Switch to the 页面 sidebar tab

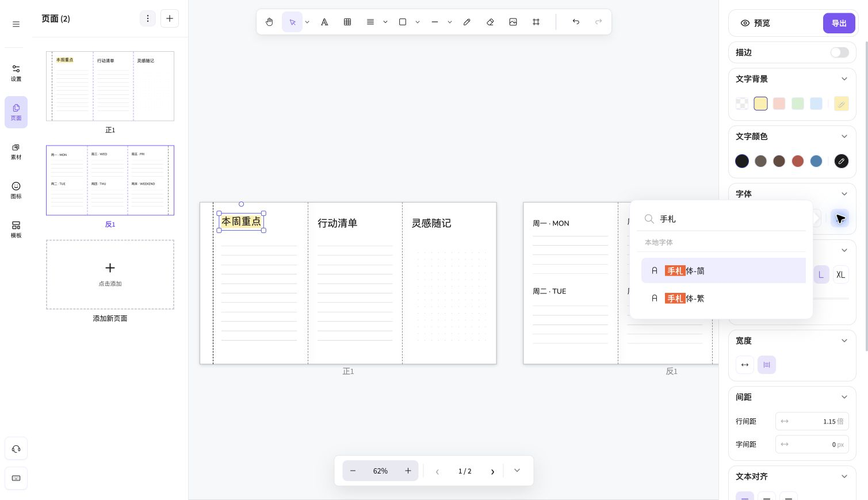point(16,112)
